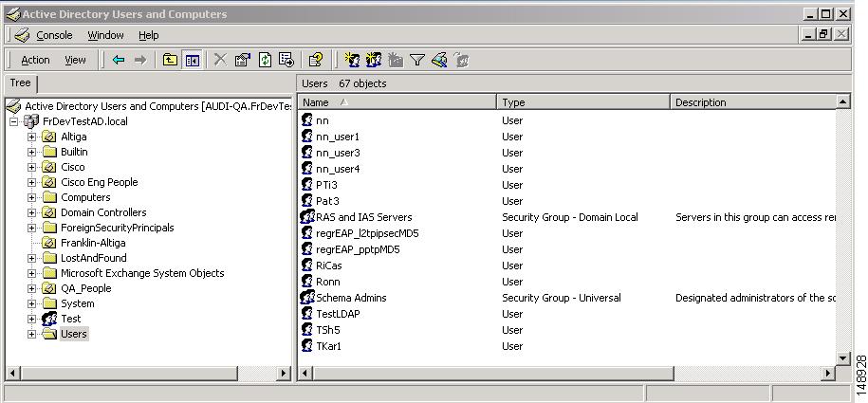Click the Forward arrow in the toolbar
The height and width of the screenshot is (403, 868).
(140, 60)
